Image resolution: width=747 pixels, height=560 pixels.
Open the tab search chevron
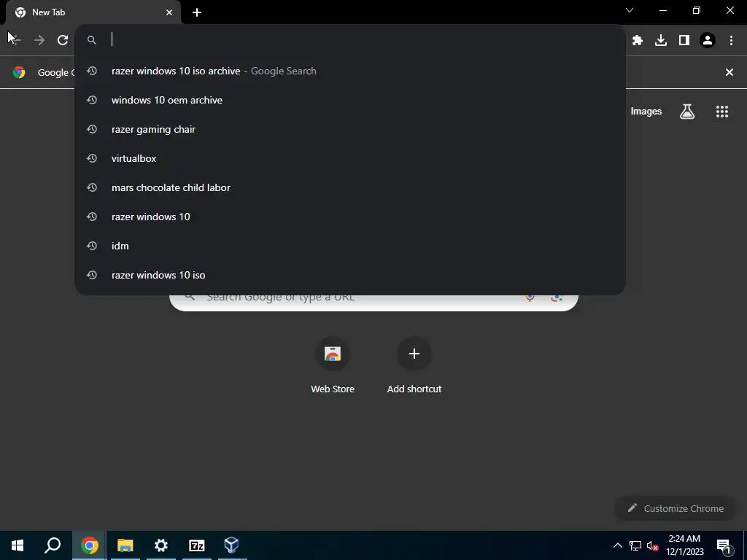[x=630, y=10]
